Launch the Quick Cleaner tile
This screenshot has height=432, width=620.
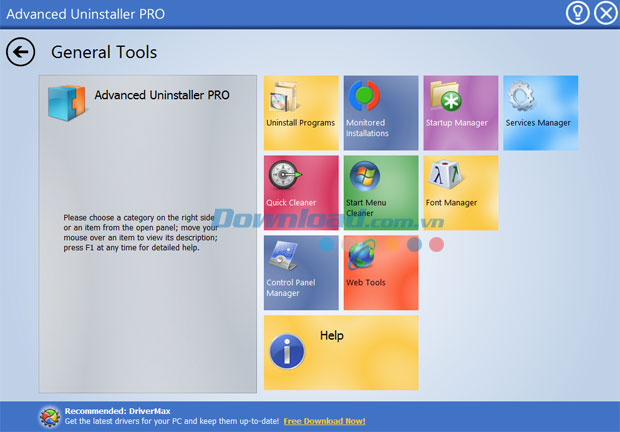301,193
